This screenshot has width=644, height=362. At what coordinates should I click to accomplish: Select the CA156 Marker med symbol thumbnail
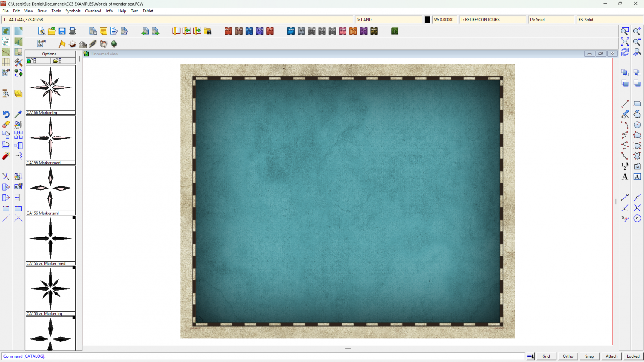click(50, 138)
